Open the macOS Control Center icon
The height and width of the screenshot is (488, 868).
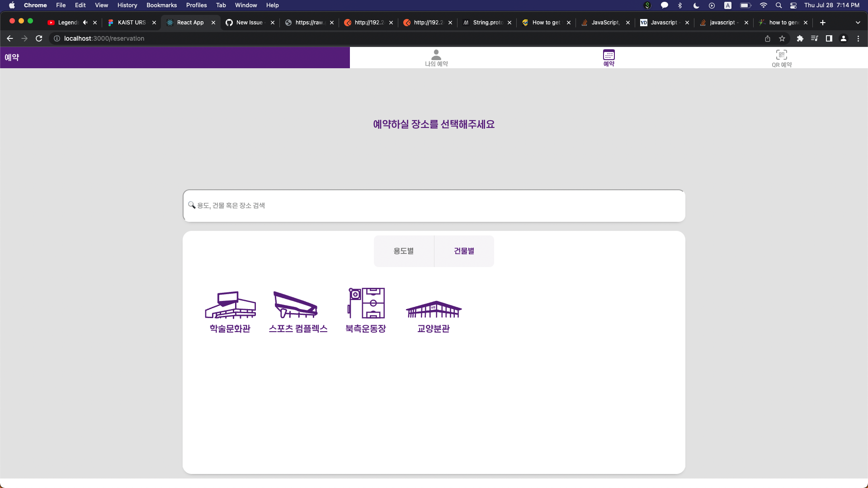pos(793,5)
